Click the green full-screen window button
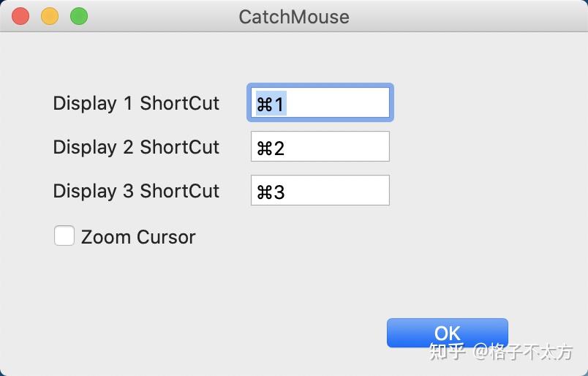The height and width of the screenshot is (376, 588). pos(79,17)
